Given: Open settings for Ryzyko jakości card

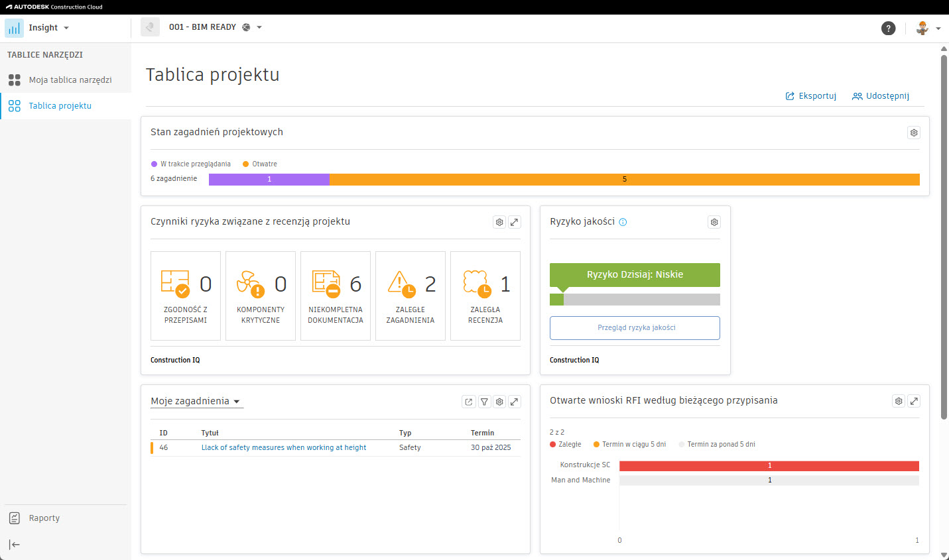Looking at the screenshot, I should tap(714, 223).
